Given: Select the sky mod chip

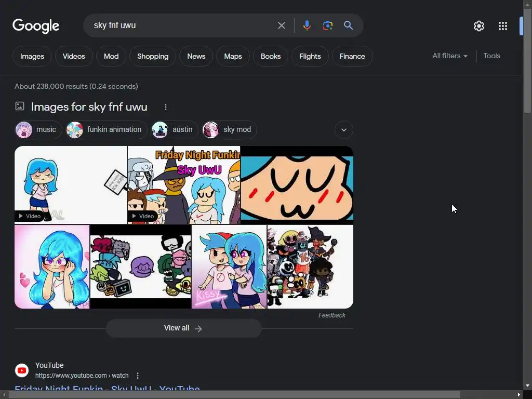Looking at the screenshot, I should coord(229,129).
